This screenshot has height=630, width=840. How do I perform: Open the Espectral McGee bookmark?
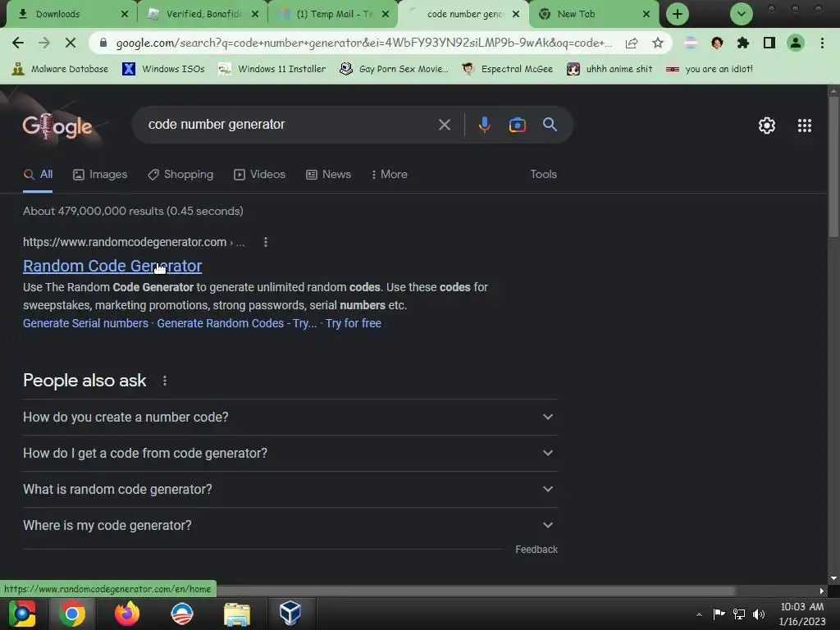tap(507, 69)
